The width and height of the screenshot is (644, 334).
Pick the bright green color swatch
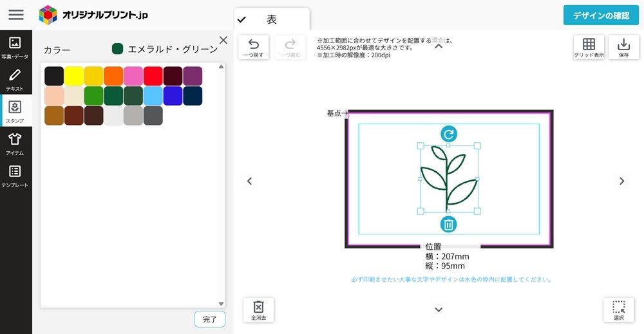pyautogui.click(x=93, y=96)
